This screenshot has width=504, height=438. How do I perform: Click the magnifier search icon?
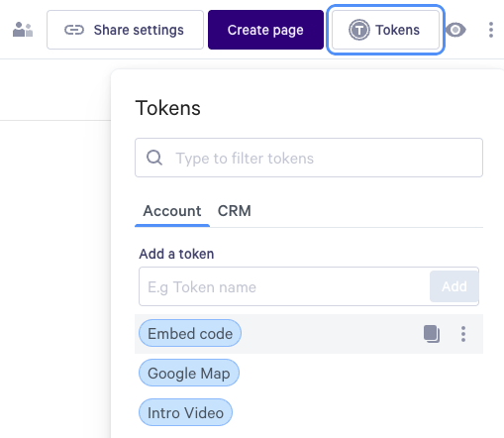154,158
